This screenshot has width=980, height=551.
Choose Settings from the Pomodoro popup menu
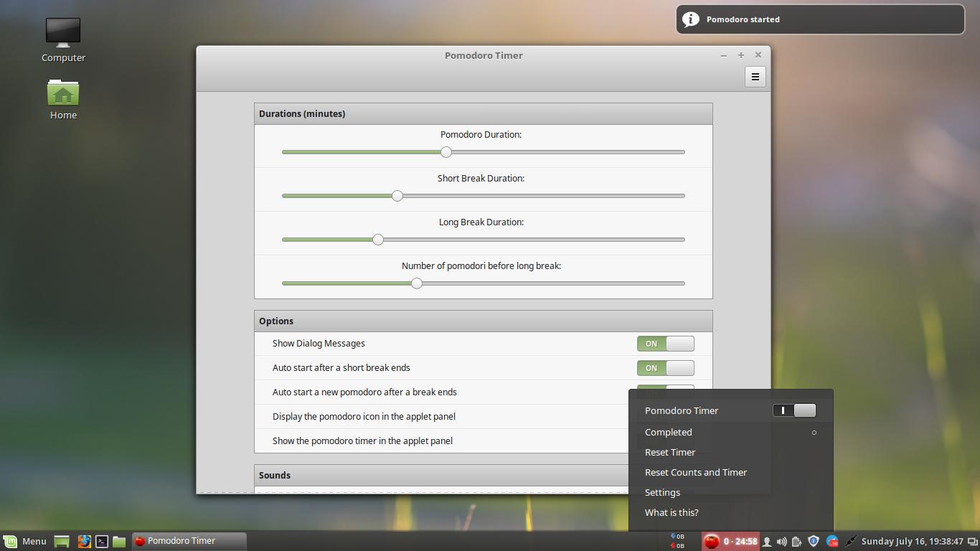[661, 492]
